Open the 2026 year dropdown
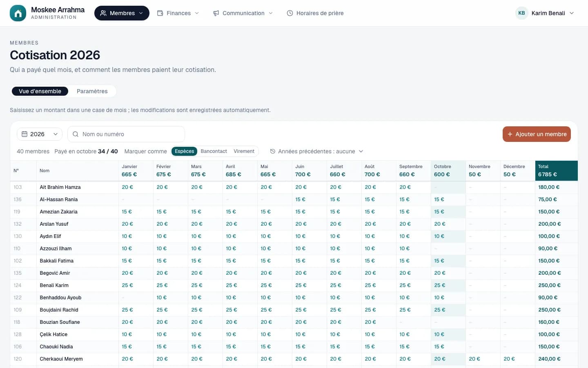 click(x=40, y=134)
